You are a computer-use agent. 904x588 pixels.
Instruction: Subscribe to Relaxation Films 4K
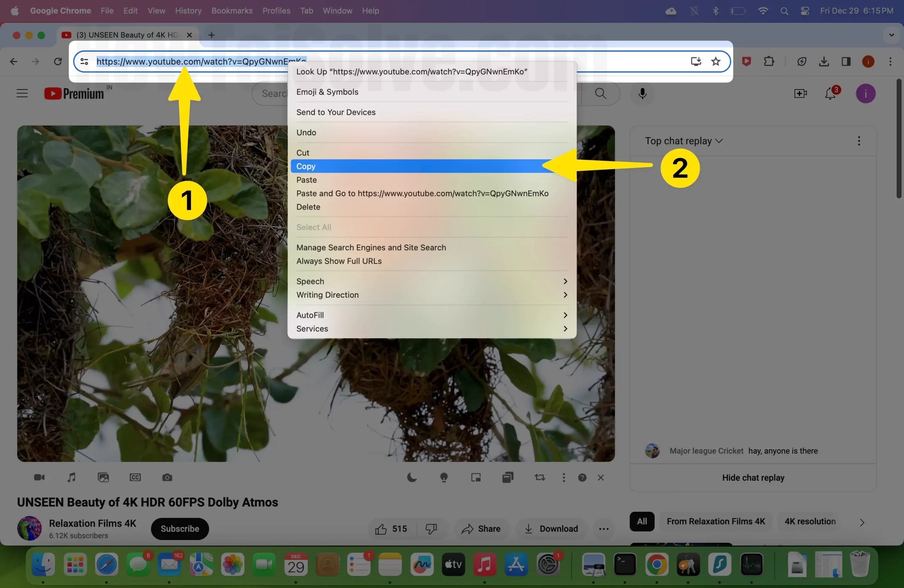click(179, 528)
